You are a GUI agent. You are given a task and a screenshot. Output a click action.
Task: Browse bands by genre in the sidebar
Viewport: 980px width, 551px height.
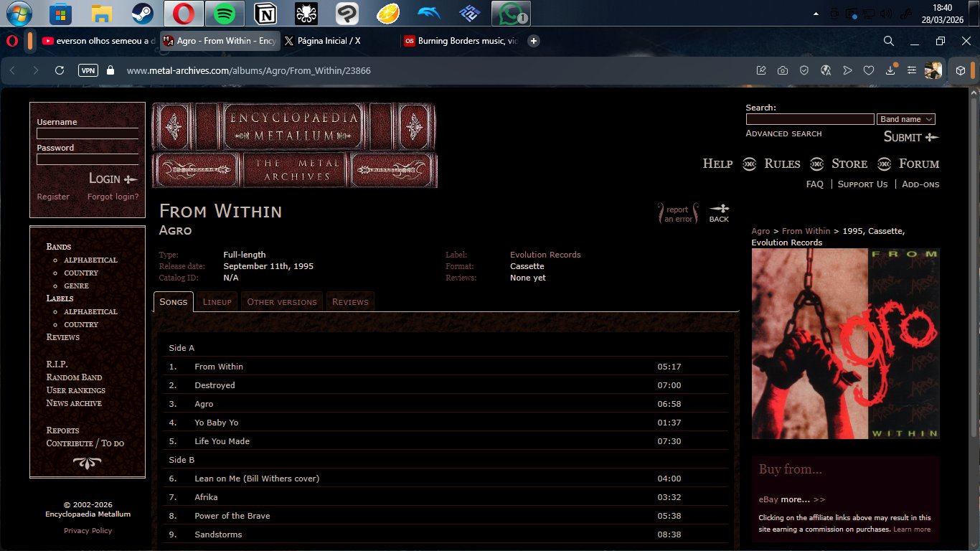(76, 286)
